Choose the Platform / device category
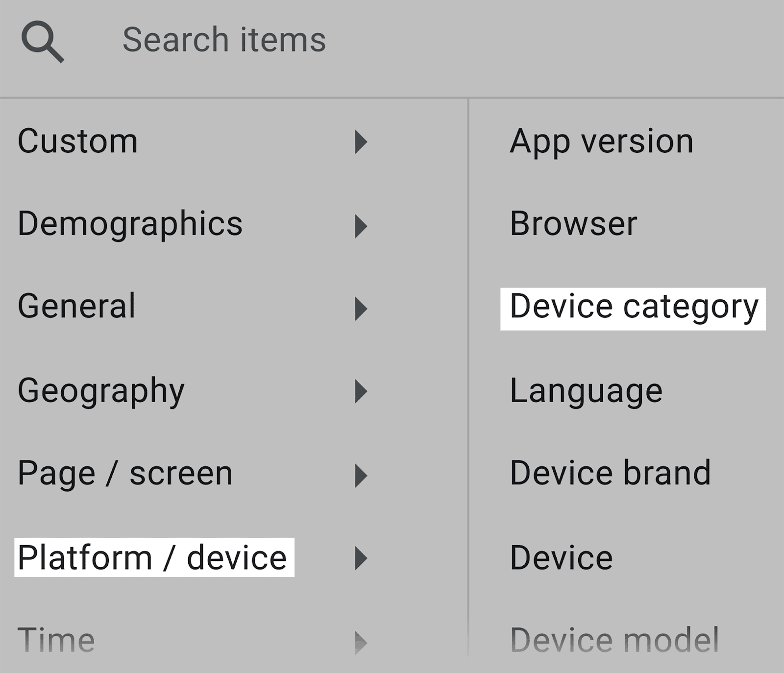 point(153,558)
